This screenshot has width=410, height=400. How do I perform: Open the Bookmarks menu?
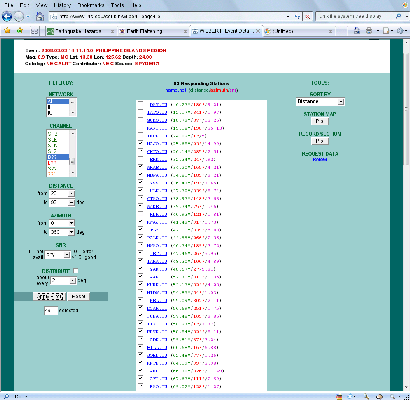[x=91, y=5]
